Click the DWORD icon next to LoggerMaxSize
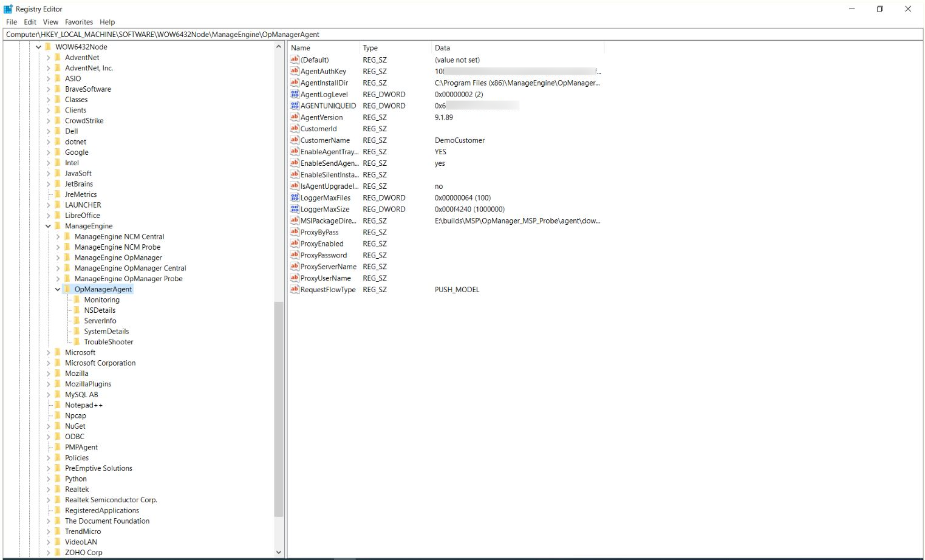The image size is (925, 560). click(294, 209)
